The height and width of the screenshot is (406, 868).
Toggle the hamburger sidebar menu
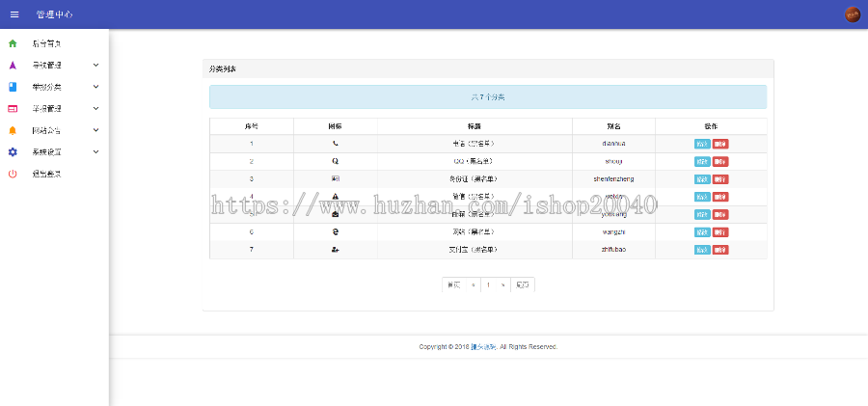(14, 14)
